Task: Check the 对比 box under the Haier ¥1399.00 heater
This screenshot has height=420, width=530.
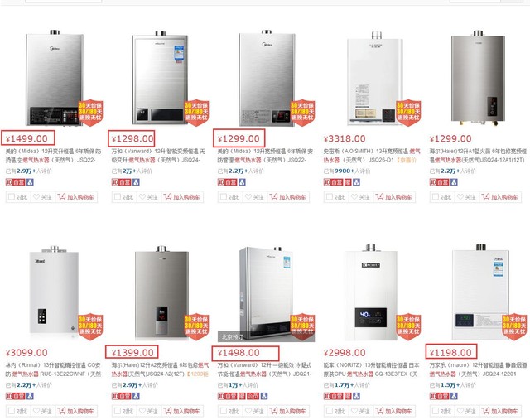Action: coord(116,411)
